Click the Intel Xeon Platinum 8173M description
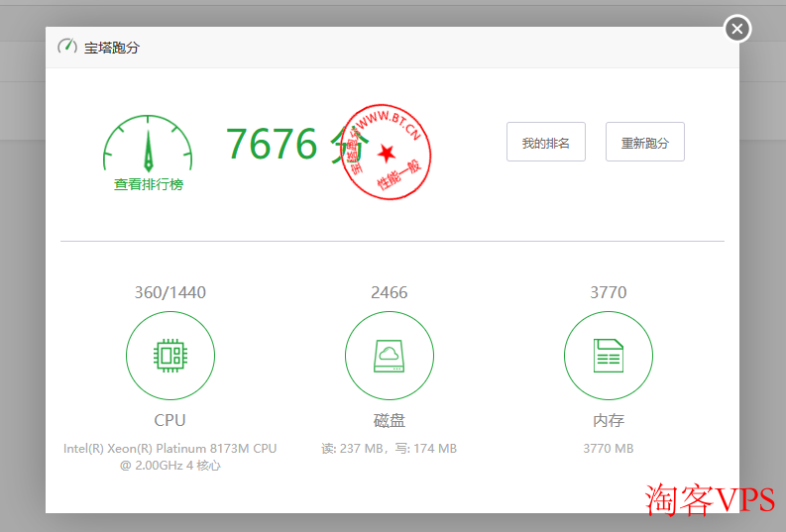 click(169, 457)
